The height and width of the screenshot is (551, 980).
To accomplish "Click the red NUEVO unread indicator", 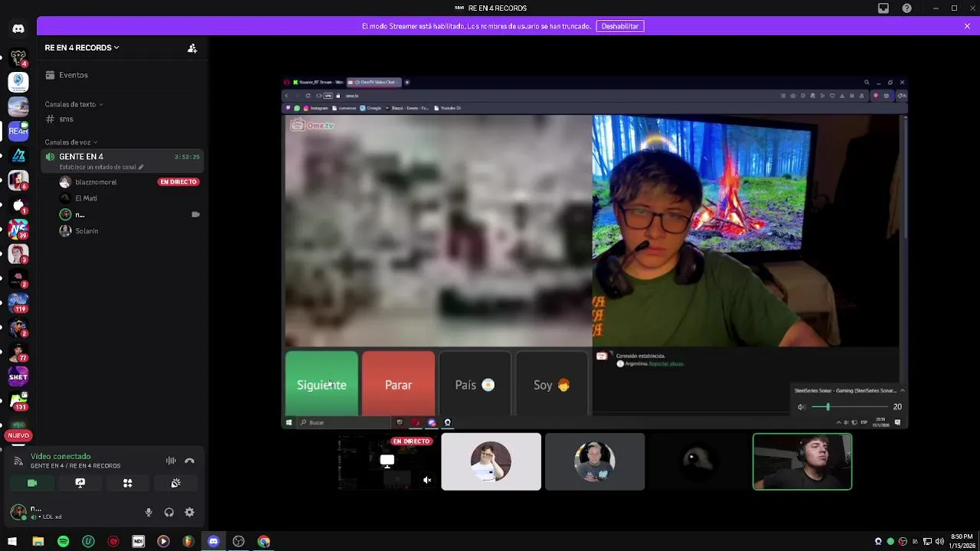I will point(18,435).
